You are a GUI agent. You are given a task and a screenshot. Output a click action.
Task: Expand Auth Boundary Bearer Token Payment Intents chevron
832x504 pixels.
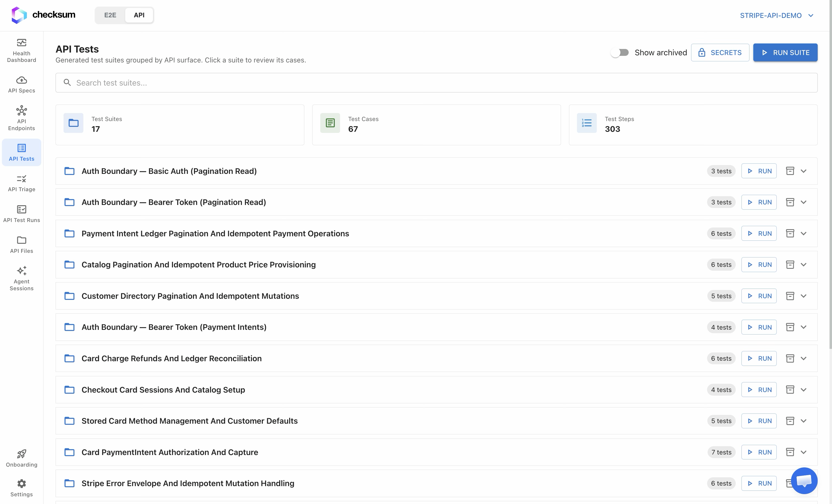804,327
